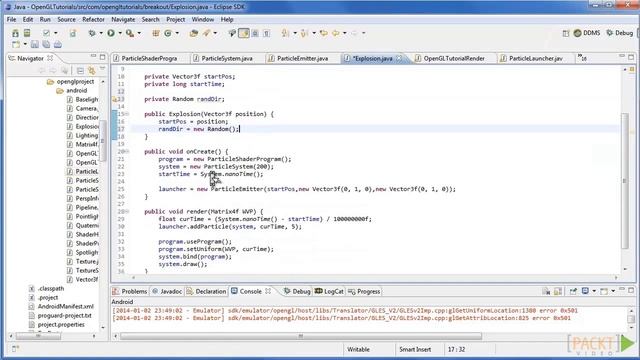Open the Declaration view tab
Screen dimensions: 640x360
(206, 291)
